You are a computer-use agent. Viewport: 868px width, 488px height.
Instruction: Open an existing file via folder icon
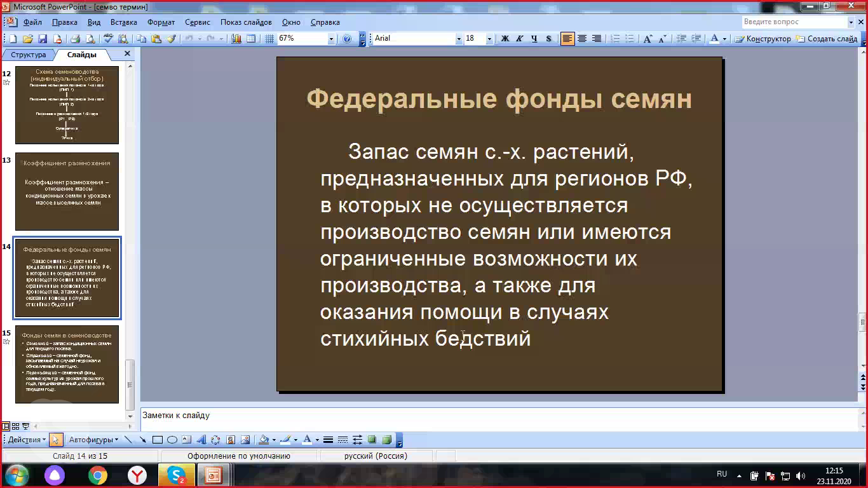tap(28, 39)
